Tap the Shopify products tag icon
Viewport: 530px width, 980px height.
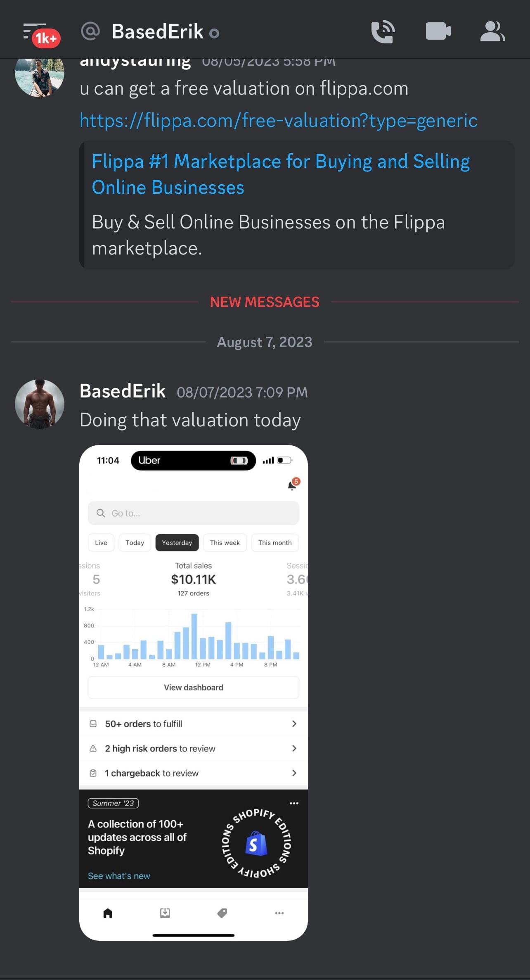coord(222,913)
